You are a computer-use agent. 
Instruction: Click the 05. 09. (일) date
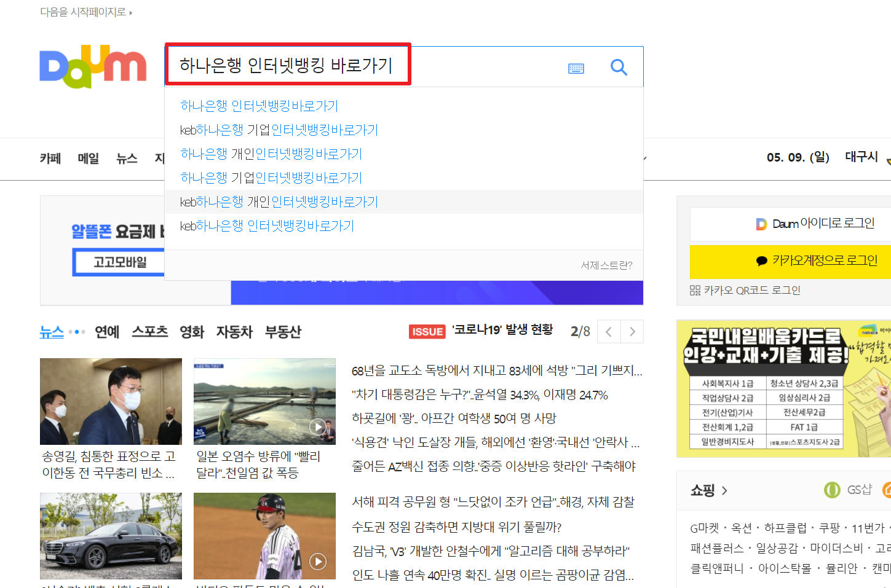coord(798,157)
